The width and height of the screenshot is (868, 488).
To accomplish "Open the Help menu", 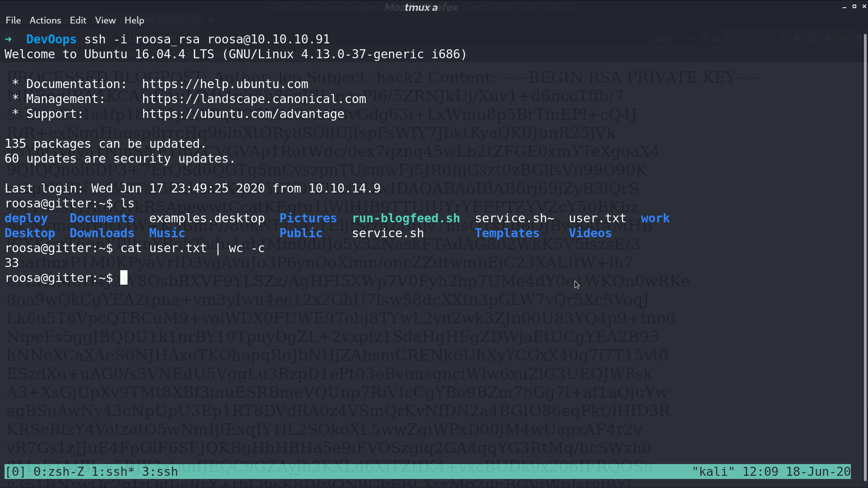I will click(134, 20).
